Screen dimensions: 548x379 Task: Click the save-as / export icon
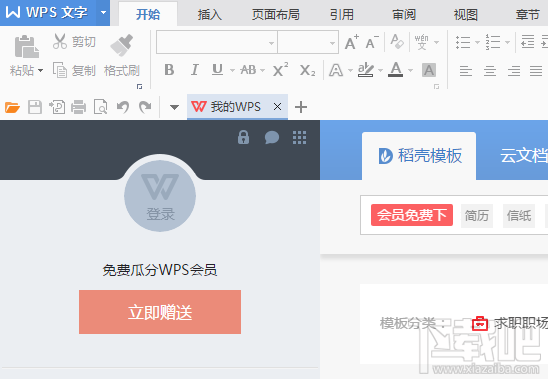pyautogui.click(x=57, y=107)
